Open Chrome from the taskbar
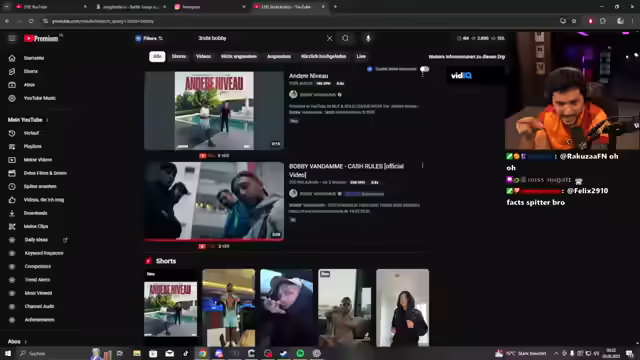Image resolution: width=640 pixels, height=360 pixels. point(202,353)
